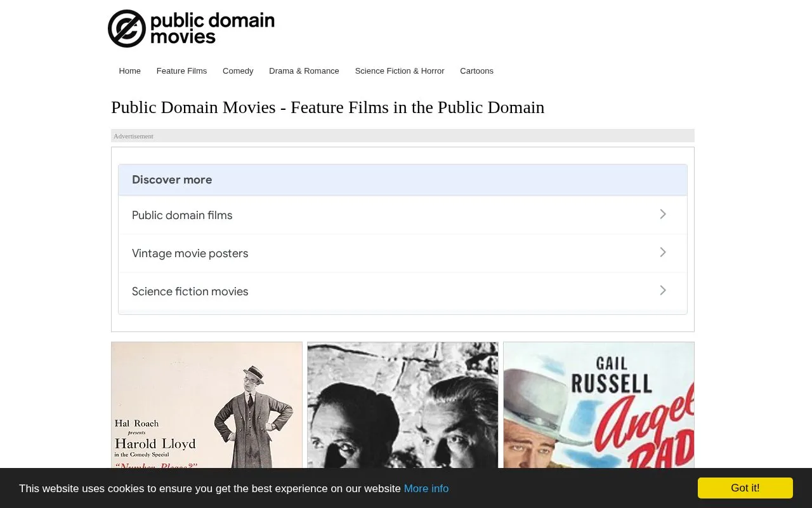Browse Drama & Romance movies
The height and width of the screenshot is (508, 812).
pyautogui.click(x=304, y=71)
